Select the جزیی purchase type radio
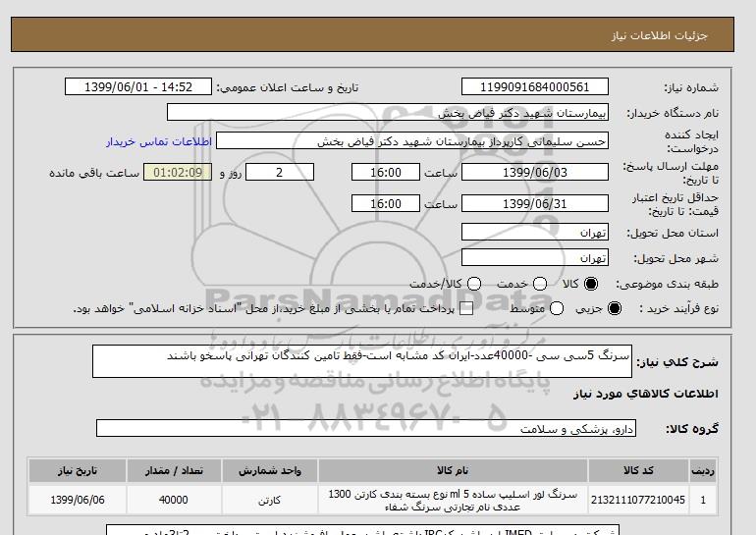The height and width of the screenshot is (535, 756). (615, 308)
